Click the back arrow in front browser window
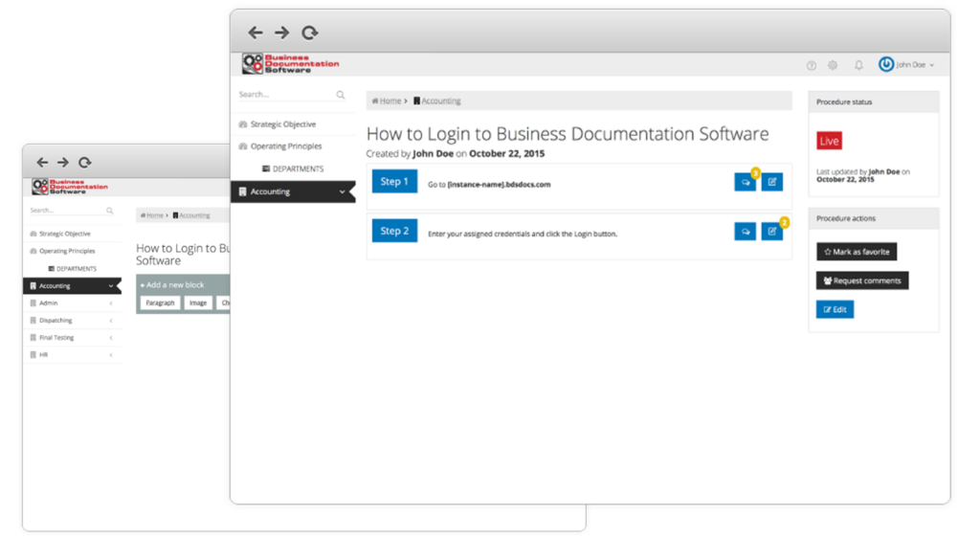 pos(255,33)
